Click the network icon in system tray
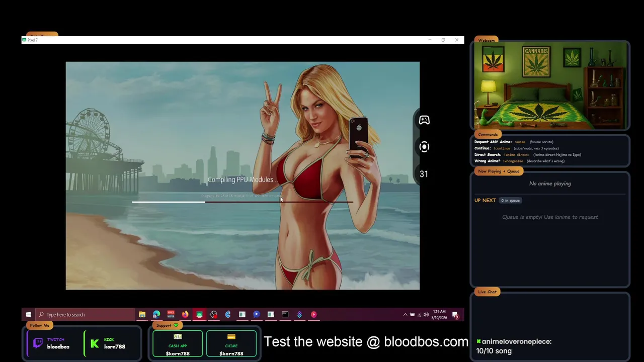Viewport: 644px width, 362px height. (420, 315)
